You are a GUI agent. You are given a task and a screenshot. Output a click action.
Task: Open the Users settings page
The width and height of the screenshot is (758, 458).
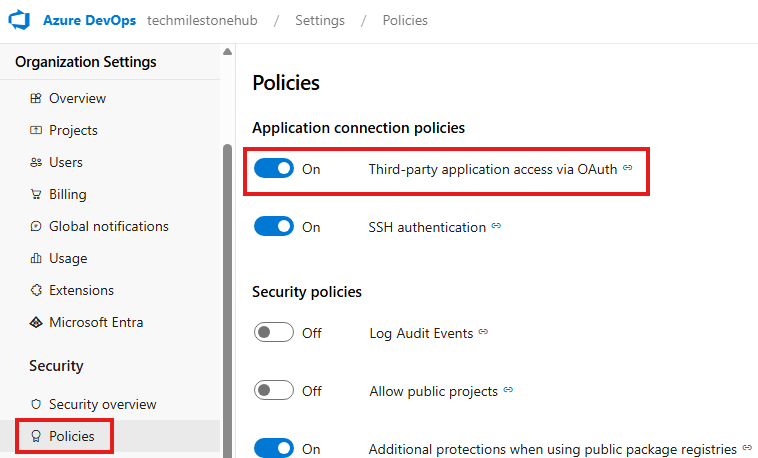click(66, 163)
